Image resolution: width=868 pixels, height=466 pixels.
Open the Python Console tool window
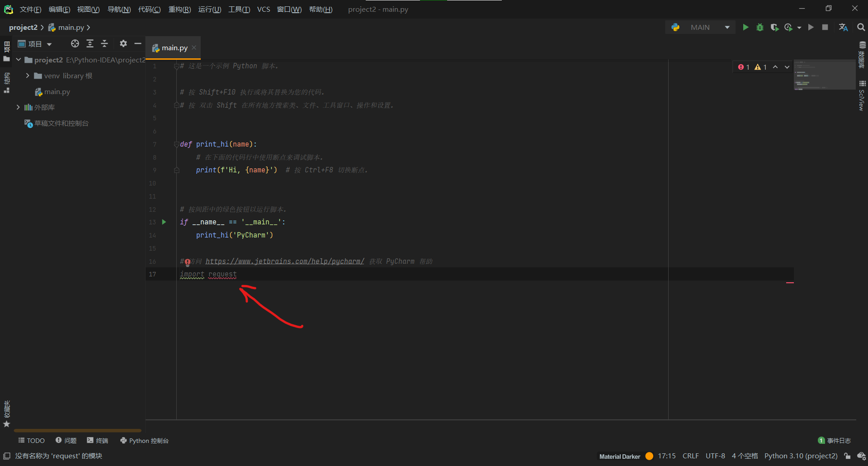point(144,441)
